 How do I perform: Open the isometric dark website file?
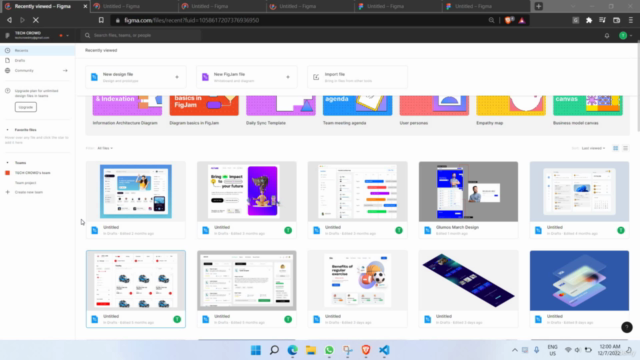click(x=469, y=289)
